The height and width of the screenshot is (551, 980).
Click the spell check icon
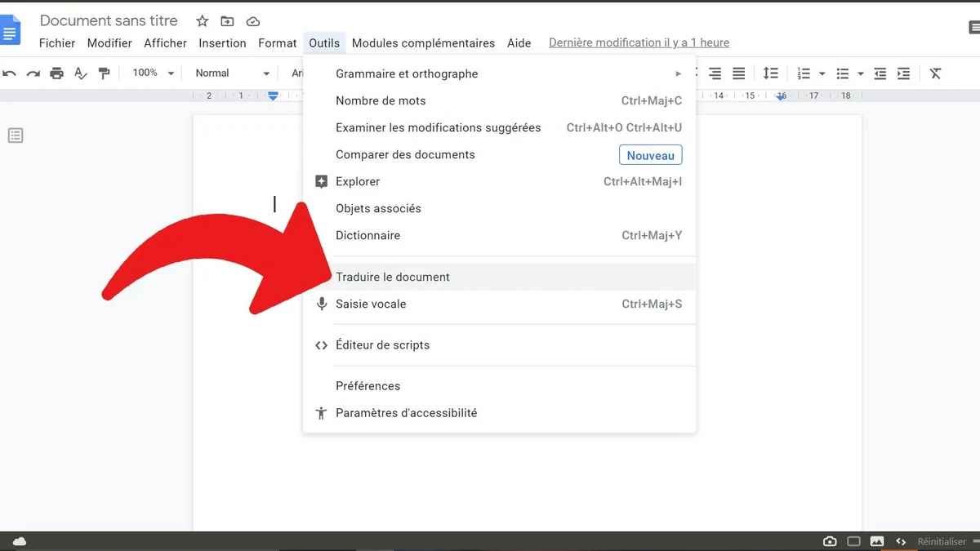tap(80, 73)
